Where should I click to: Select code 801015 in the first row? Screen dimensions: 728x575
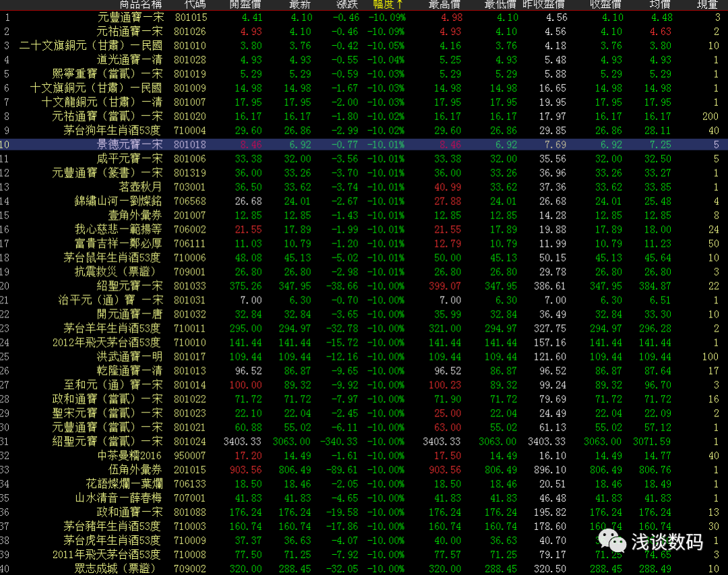point(191,18)
